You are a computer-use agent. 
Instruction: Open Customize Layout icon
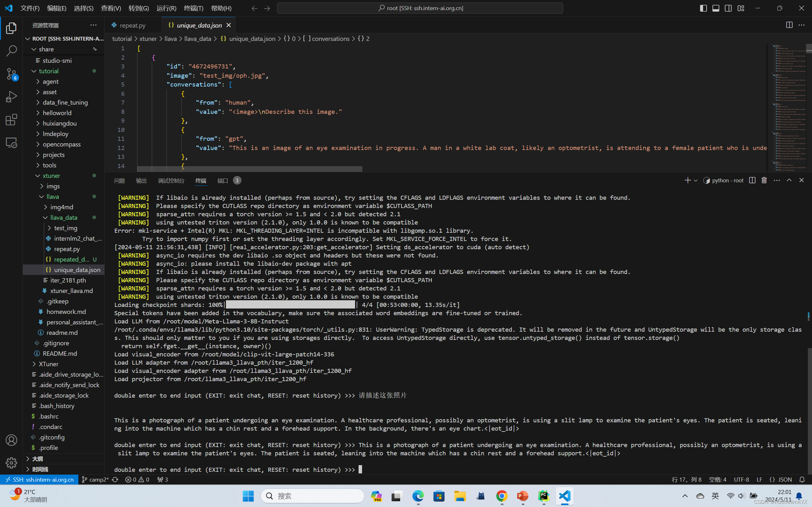[x=741, y=8]
